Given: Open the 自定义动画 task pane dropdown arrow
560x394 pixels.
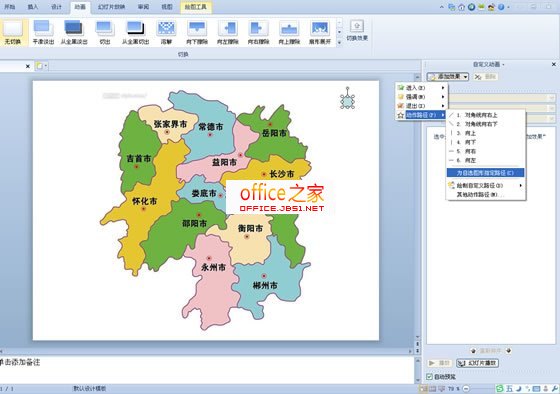Looking at the screenshot, I should 504,65.
